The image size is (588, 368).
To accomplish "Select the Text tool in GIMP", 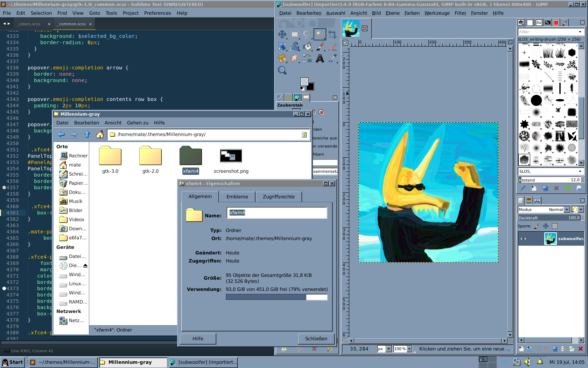I will pyautogui.click(x=320, y=58).
